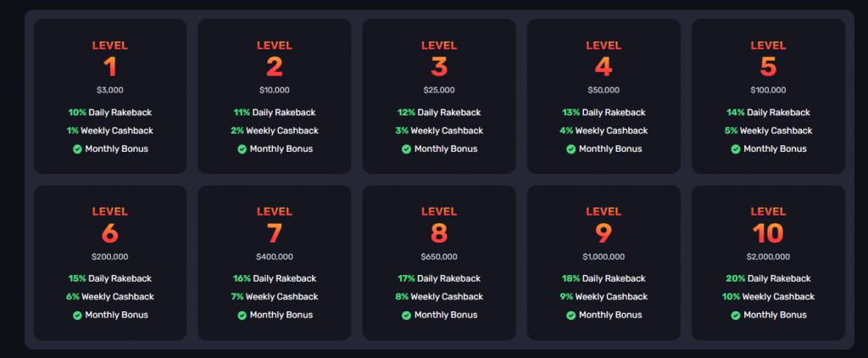Click the 10% Weekly Cashback text

(x=768, y=296)
